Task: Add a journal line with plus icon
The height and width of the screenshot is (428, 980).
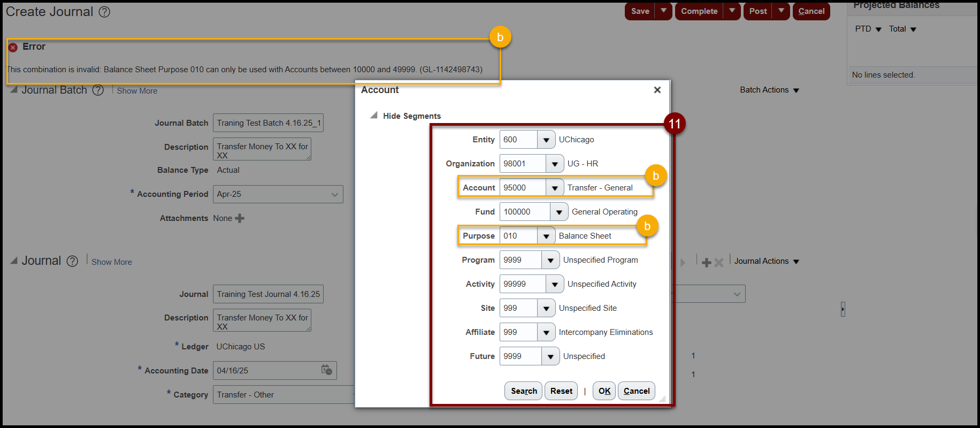Action: (706, 262)
